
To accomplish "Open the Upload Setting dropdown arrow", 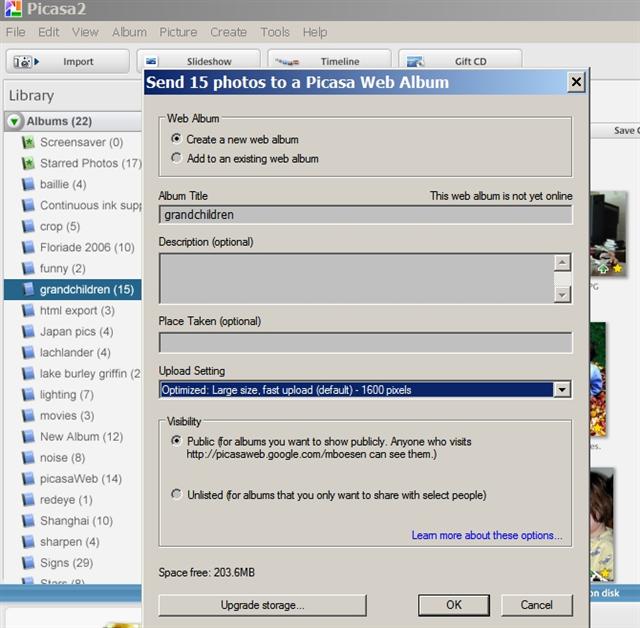I will 562,390.
